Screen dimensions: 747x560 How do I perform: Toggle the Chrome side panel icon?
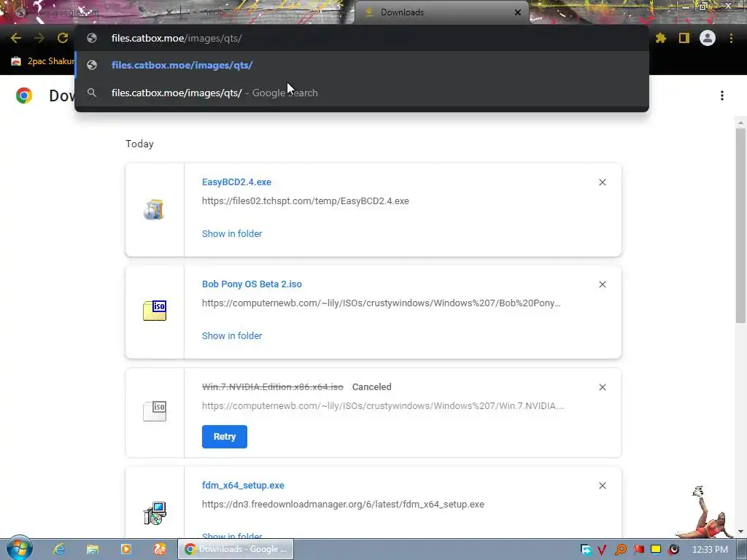[684, 38]
